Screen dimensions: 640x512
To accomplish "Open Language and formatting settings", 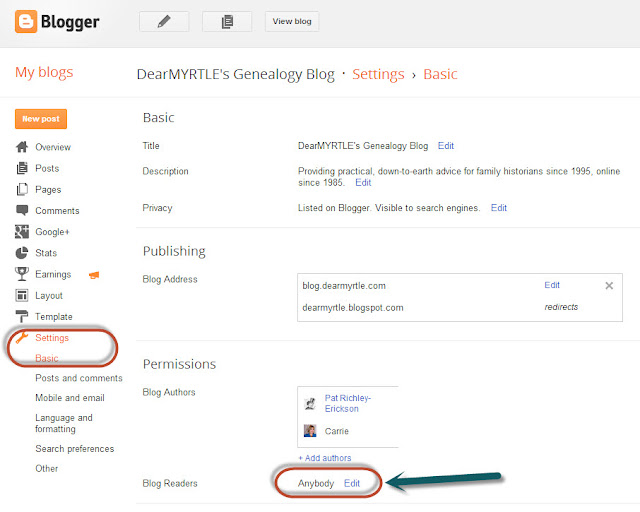I will (64, 423).
